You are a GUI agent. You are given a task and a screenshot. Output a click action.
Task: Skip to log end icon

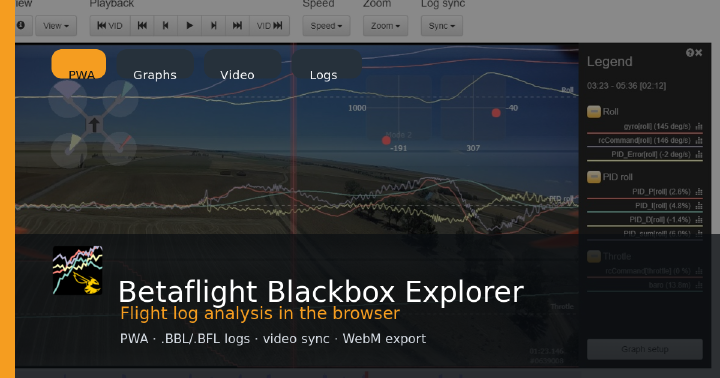point(237,26)
